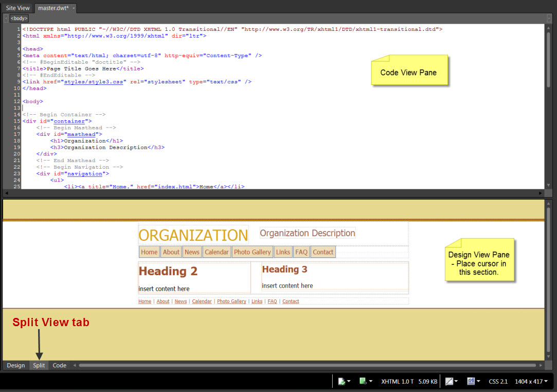Click the down arrow of the code pane scrollbar
The image size is (557, 392).
click(x=548, y=185)
